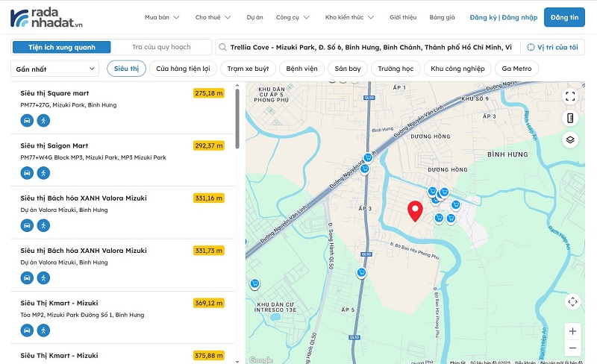Open the Bảng giá menu item
This screenshot has height=364, width=597.
pos(443,17)
